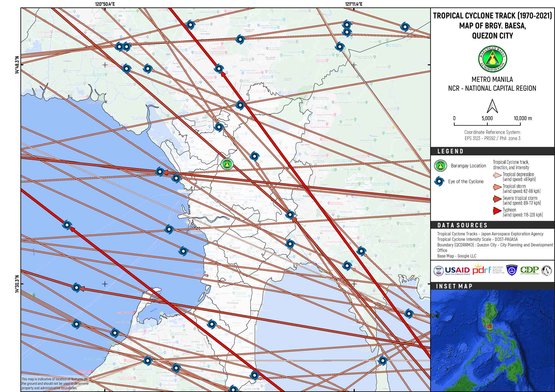Viewport: 555px width, 392px height.
Task: Click the Tropical depression arrow in legend
Action: coord(497,175)
